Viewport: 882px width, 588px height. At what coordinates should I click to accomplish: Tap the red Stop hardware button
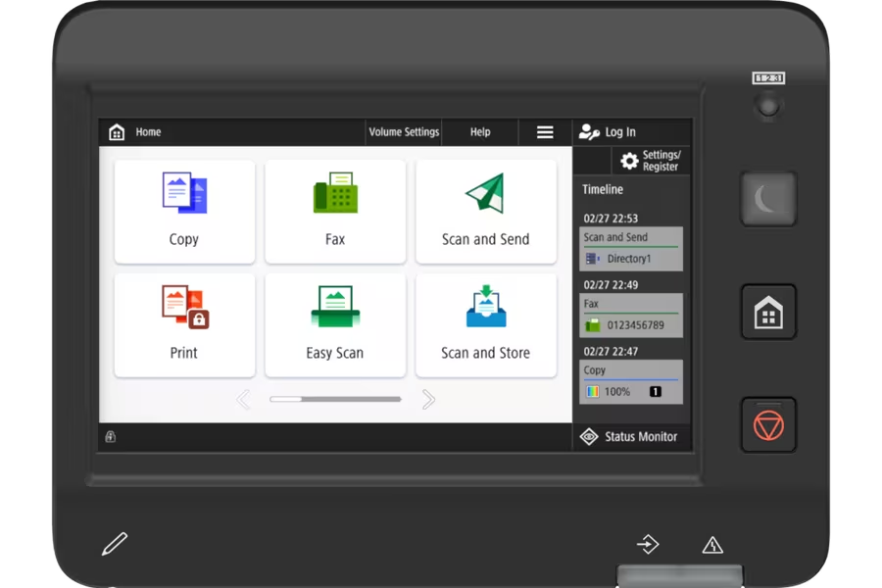coord(768,425)
